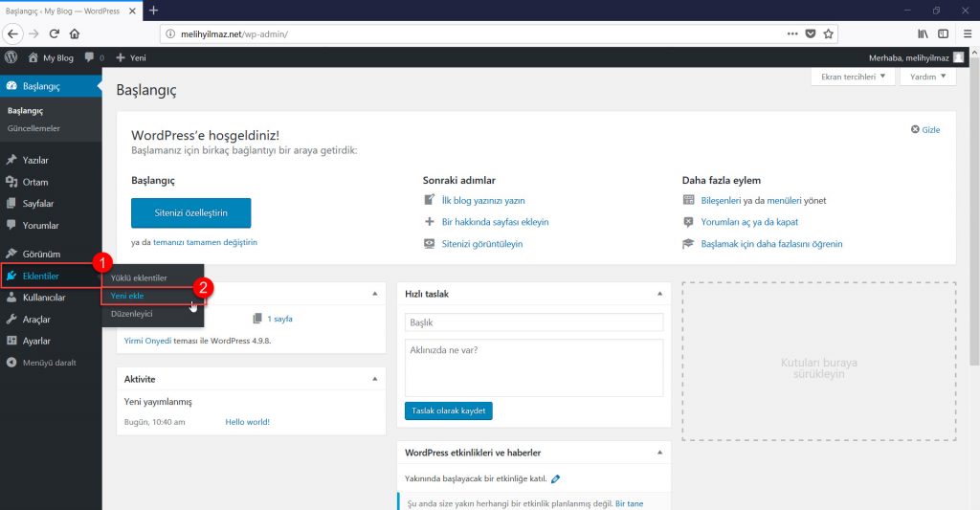980x510 pixels.
Task: Open Hello world! post link
Action: tap(248, 422)
